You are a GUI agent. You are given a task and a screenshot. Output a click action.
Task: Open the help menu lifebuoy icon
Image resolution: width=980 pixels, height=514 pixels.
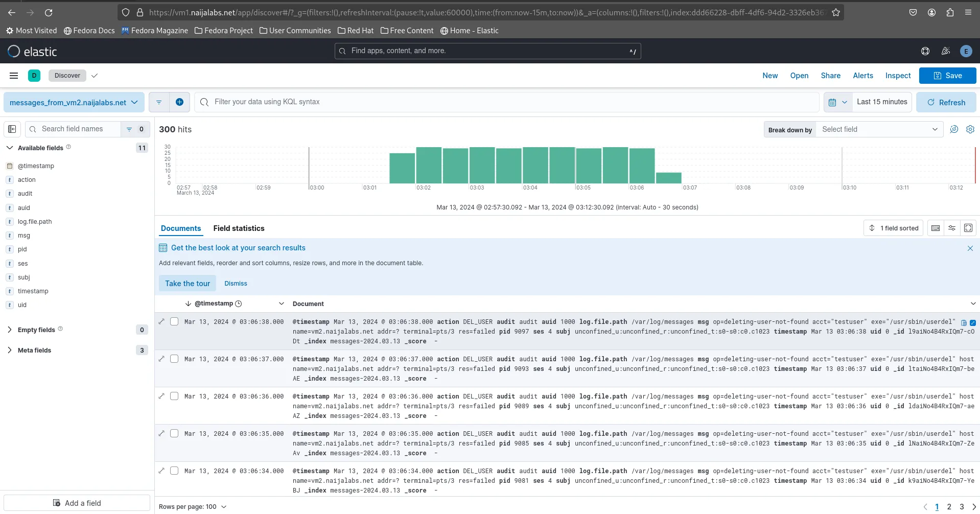(925, 51)
